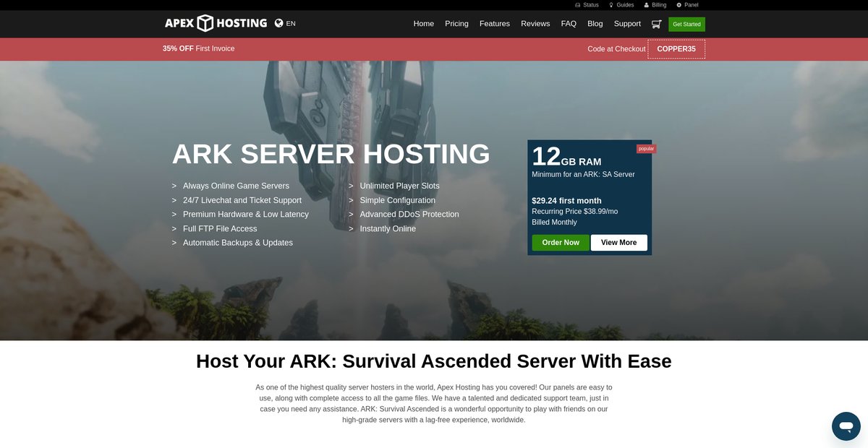Click '24/7 Livechat and Ticket Support' text
The height and width of the screenshot is (448, 868).
point(242,200)
